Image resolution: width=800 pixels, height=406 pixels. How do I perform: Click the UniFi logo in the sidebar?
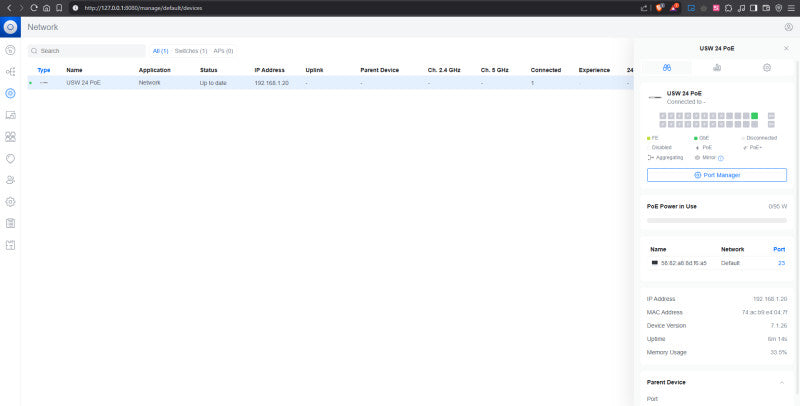(x=10, y=27)
